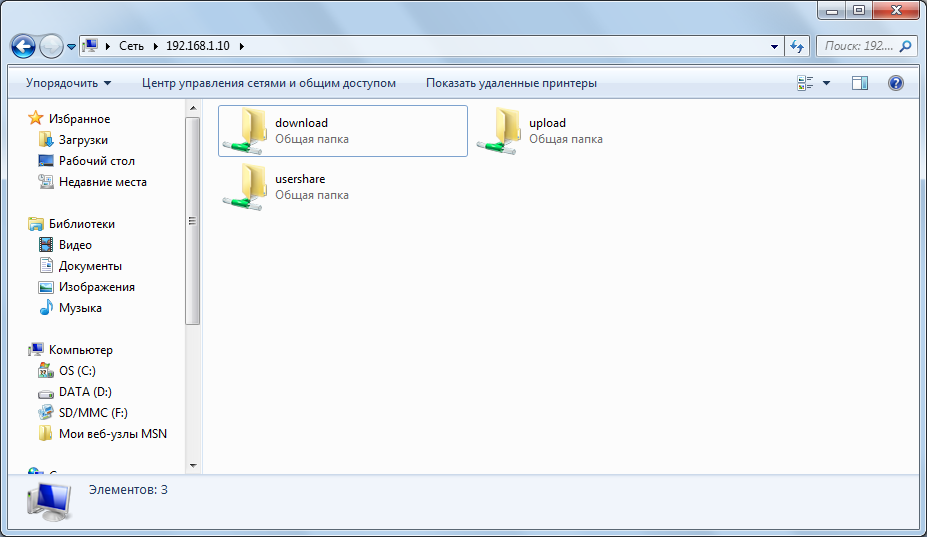The height and width of the screenshot is (537, 927).
Task: Click the upload folder name
Action: (x=547, y=123)
